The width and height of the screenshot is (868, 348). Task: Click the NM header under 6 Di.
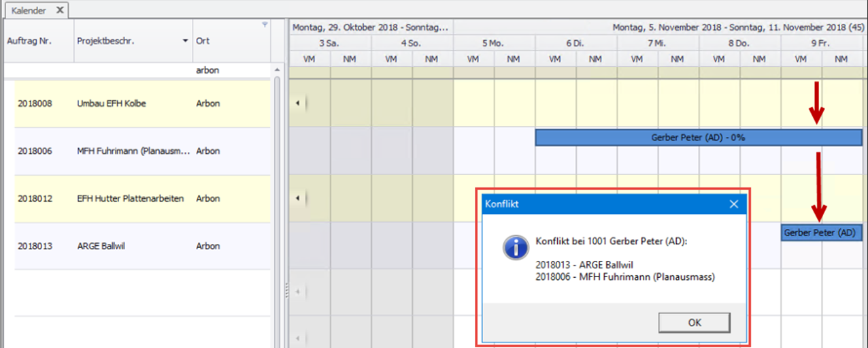[597, 59]
